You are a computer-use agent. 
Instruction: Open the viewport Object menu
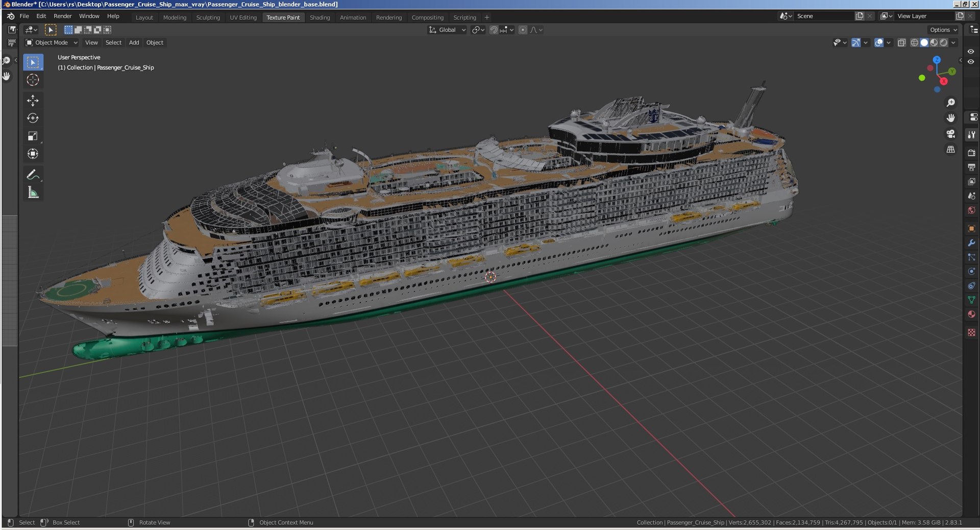click(155, 42)
